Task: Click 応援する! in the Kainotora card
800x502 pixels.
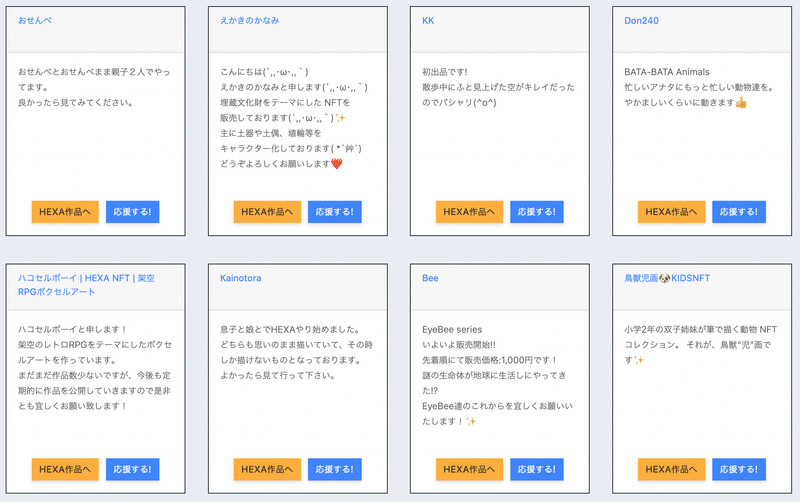Action: [335, 469]
